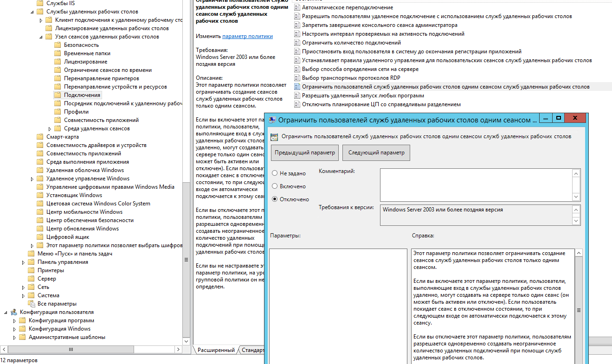
Task: Click policy icon beside Запретить завершение консольного сеанса
Action: point(297,25)
